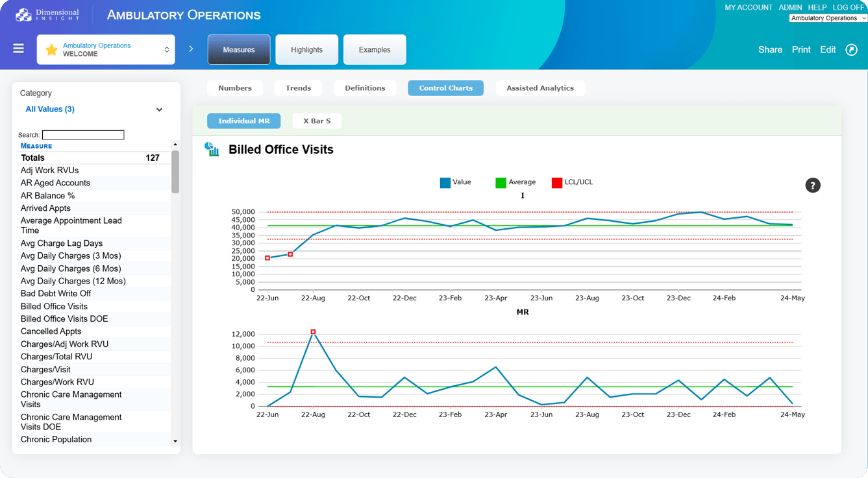Open the Ambulatory Operations Welcome page selector
Screen dimensions: 868x478
coord(106,50)
